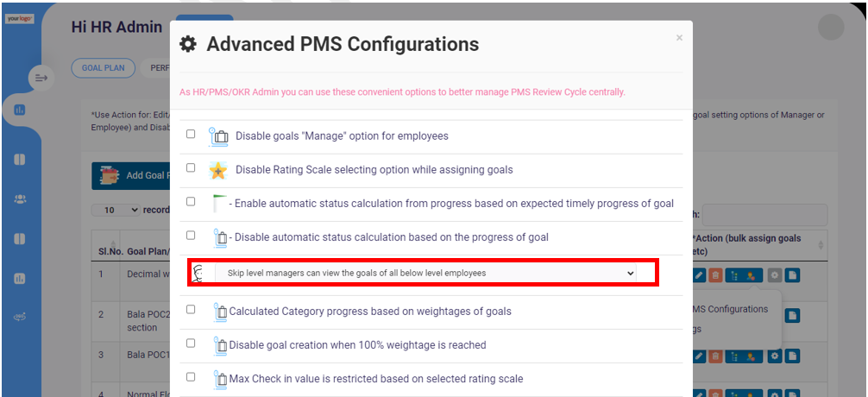This screenshot has height=397, width=868.
Task: Click the 360 feedback sidebar icon
Action: (x=19, y=317)
